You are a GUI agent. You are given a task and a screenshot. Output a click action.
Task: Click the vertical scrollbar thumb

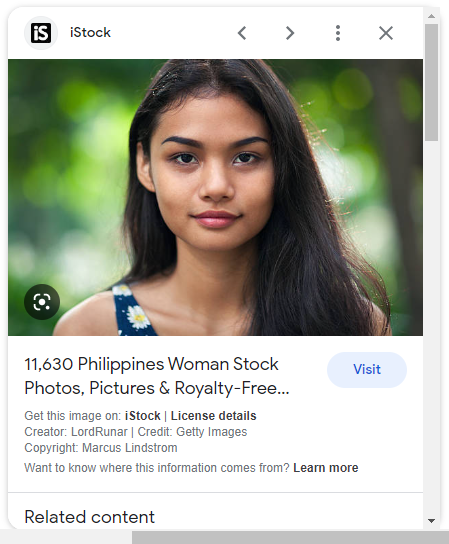pos(431,82)
